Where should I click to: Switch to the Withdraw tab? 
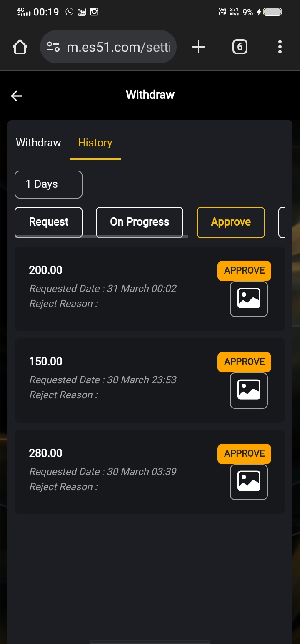coord(38,143)
